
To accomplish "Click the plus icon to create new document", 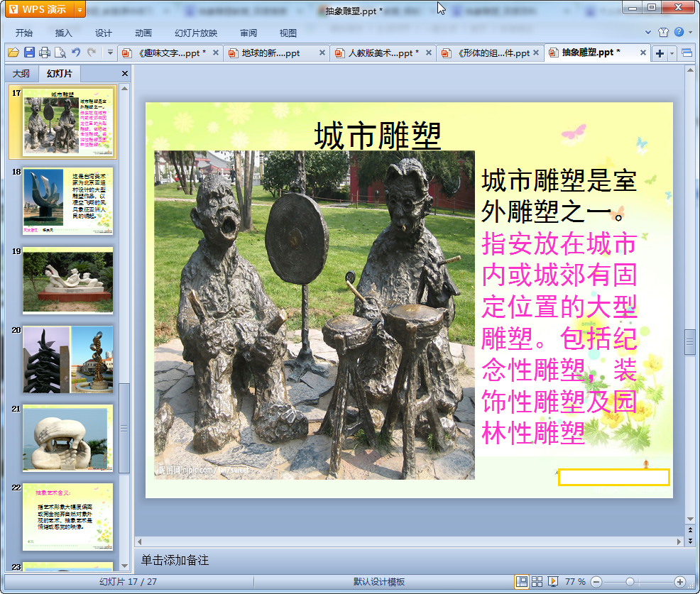I will click(x=660, y=53).
